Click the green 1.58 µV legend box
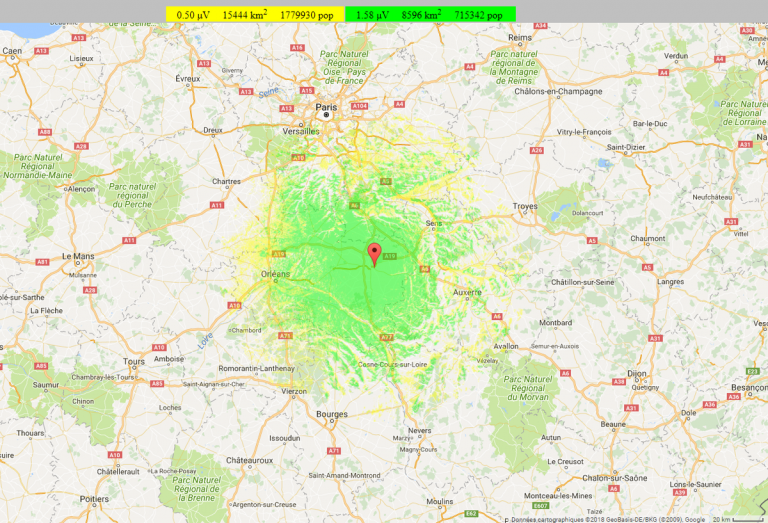Viewport: 768px width, 523px height. (429, 14)
